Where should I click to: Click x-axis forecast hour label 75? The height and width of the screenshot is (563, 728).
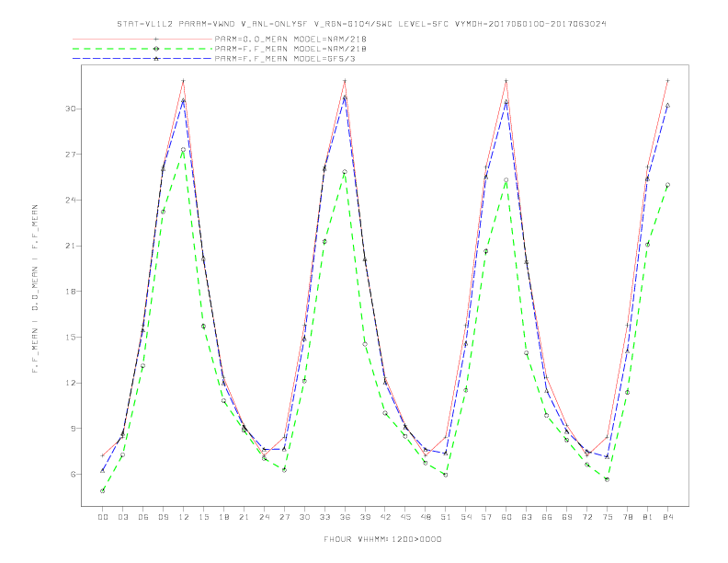pos(608,517)
